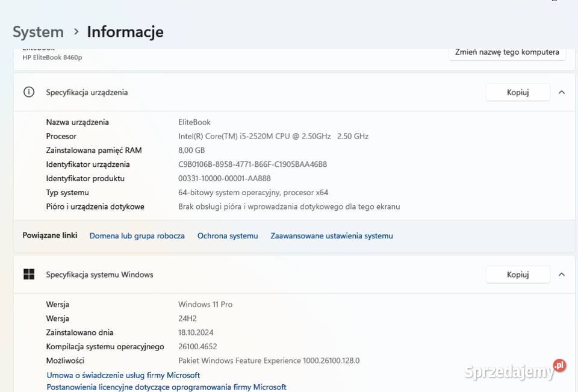Open Zaawansowane ustawienia systemu link
This screenshot has width=578, height=392.
tap(331, 236)
